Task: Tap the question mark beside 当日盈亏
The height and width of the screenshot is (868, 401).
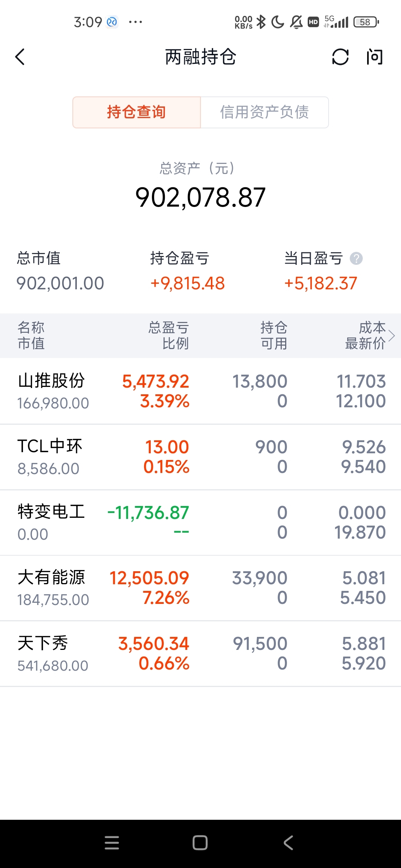Action: click(356, 258)
